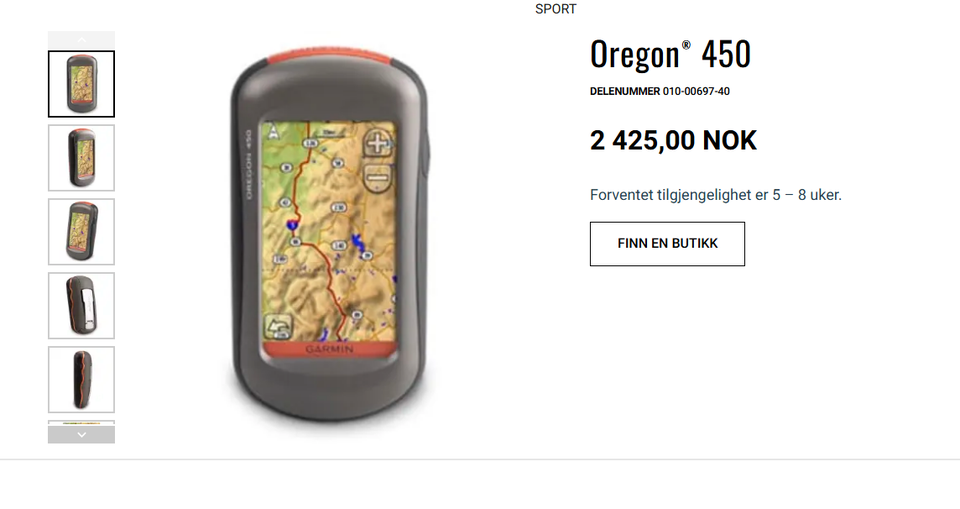This screenshot has height=509, width=960.
Task: Select the front-view Oregon 450 thumbnail
Action: click(x=81, y=84)
